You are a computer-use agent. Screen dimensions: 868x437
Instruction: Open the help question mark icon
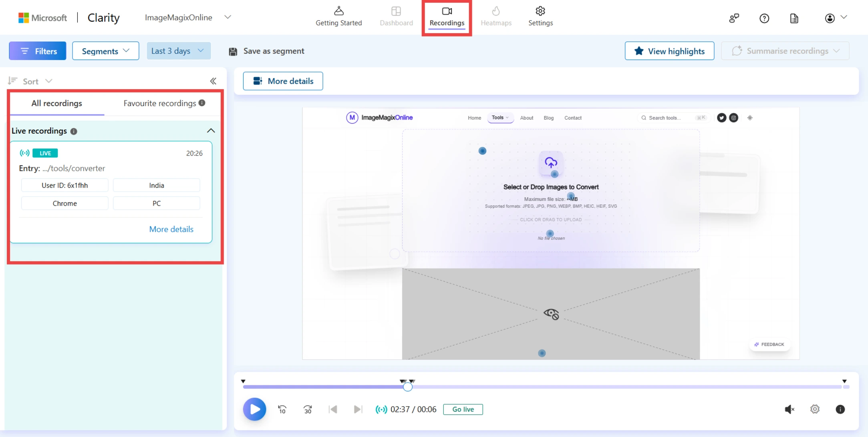coord(764,18)
